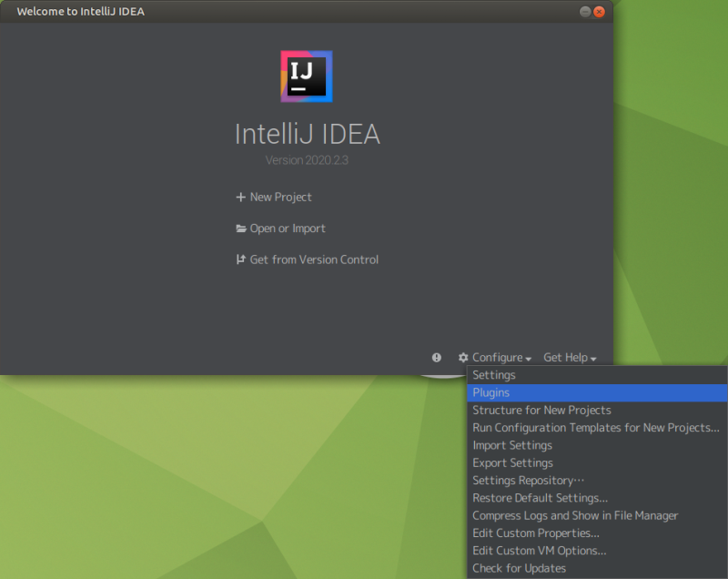Open Run Configuration Templates for New Projects
Image resolution: width=728 pixels, height=579 pixels.
[x=595, y=428]
